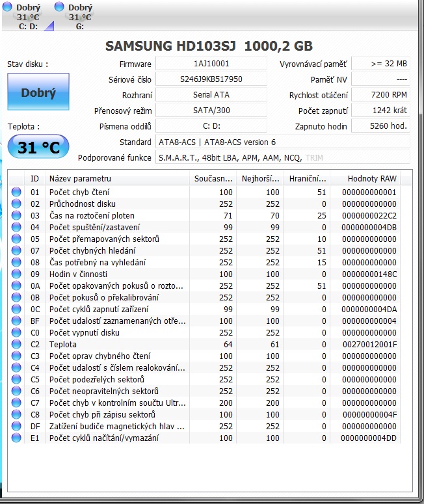Click status icon for 03 Čas na roztočení ploten

(x=16, y=215)
